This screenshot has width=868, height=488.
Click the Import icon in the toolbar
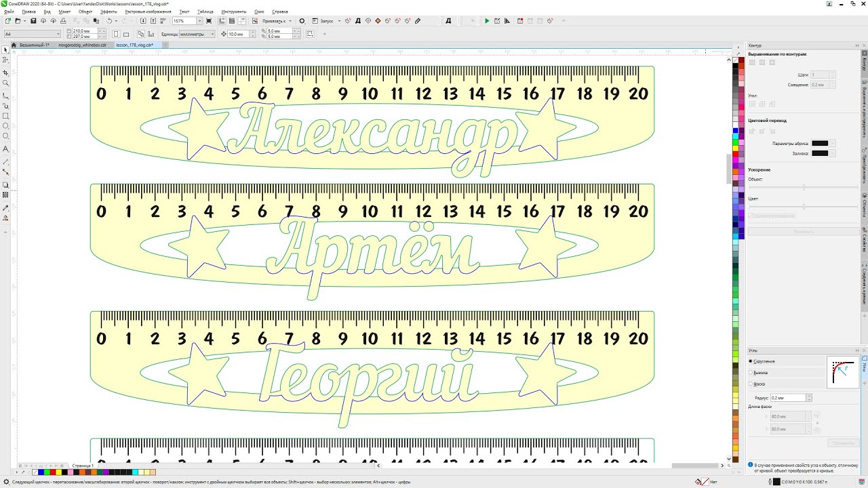(142, 21)
